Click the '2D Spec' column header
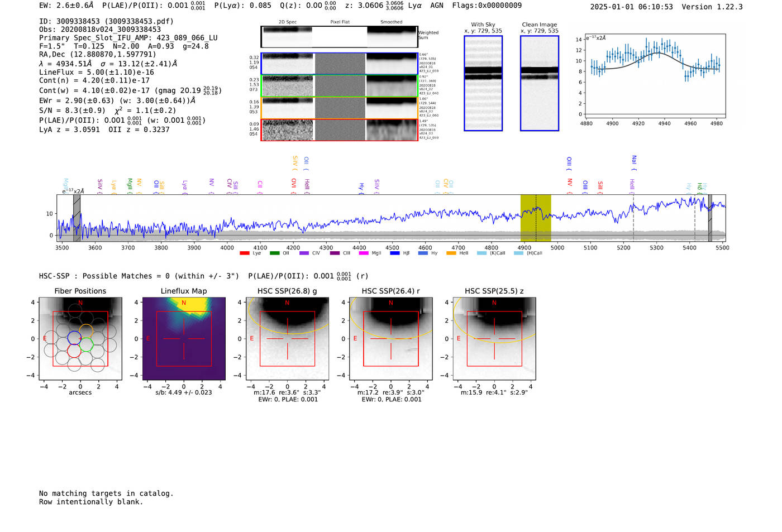Viewport: 782px width, 532px height. pyautogui.click(x=288, y=22)
